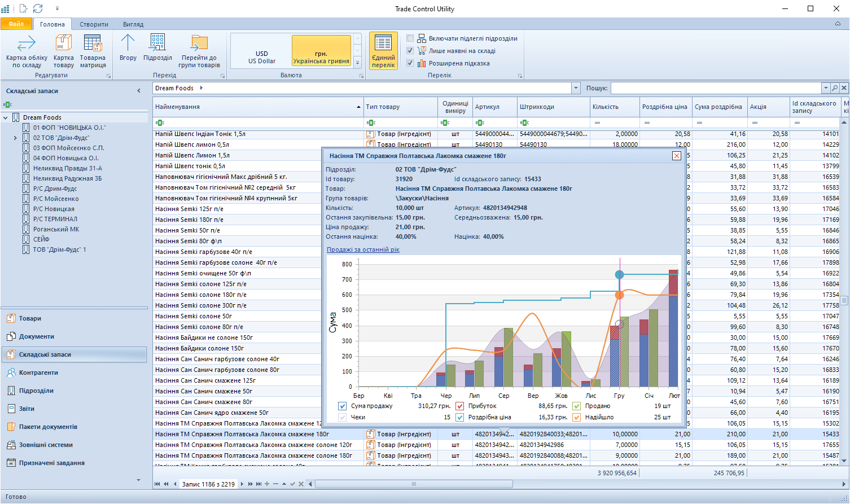The height and width of the screenshot is (504, 850).
Task: Open Зовнішні системи navigation section
Action: click(74, 445)
